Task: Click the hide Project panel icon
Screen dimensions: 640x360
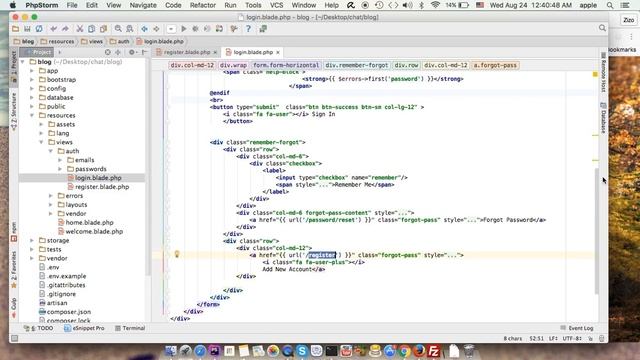Action: 144,52
